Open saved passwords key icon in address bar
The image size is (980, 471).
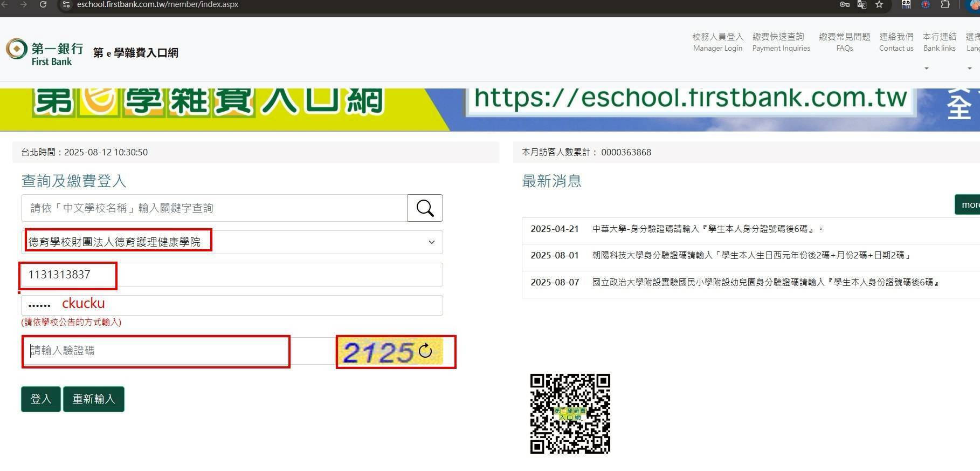click(844, 5)
